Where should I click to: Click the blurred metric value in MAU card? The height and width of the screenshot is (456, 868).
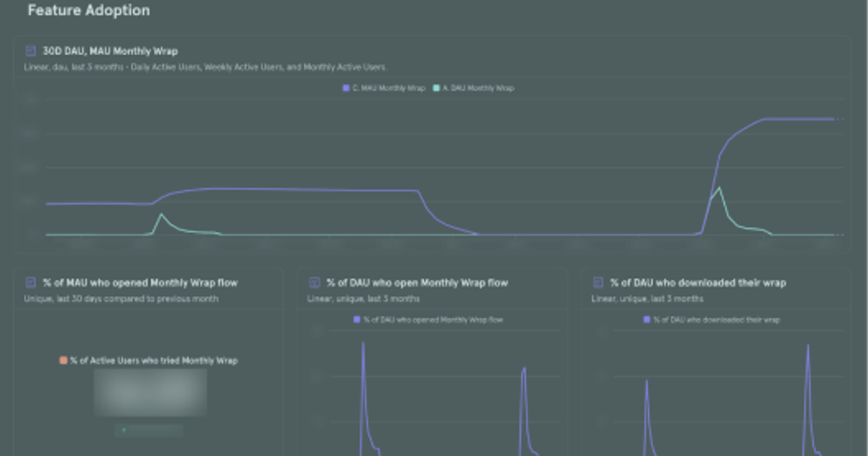[150, 392]
